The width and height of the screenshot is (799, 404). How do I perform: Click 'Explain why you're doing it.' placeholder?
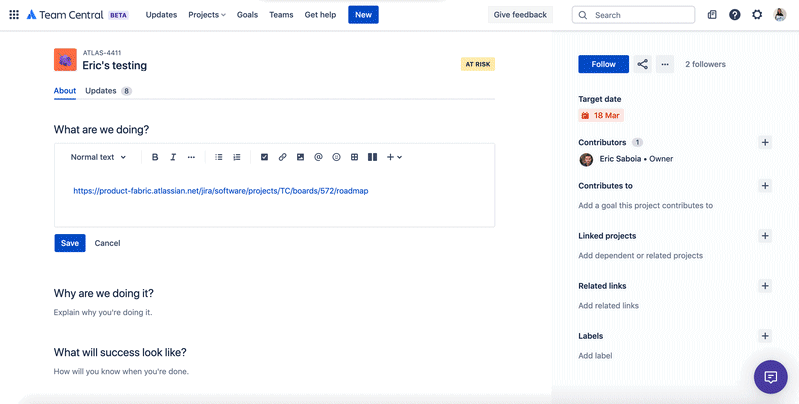103,312
